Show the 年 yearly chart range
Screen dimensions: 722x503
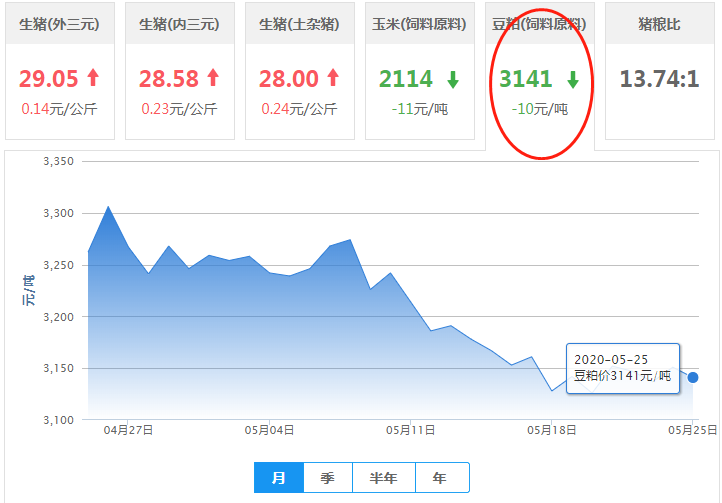[440, 478]
